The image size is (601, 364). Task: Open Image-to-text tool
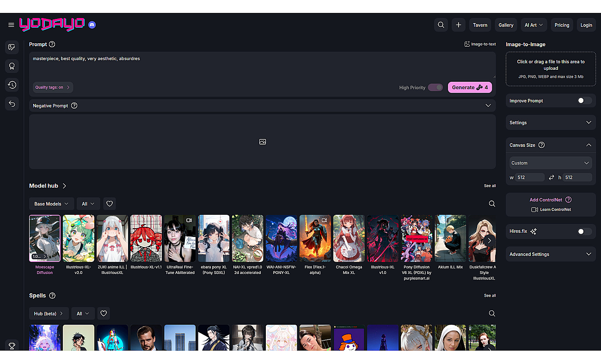[x=480, y=44]
